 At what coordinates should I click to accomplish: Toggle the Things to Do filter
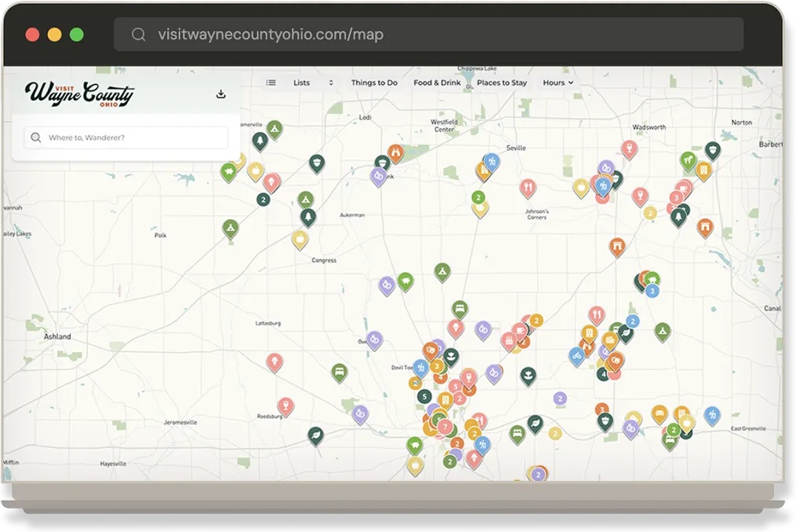(374, 83)
